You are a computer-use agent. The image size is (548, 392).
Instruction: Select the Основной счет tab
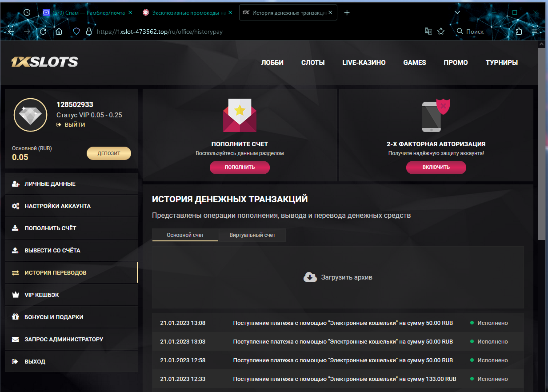185,235
